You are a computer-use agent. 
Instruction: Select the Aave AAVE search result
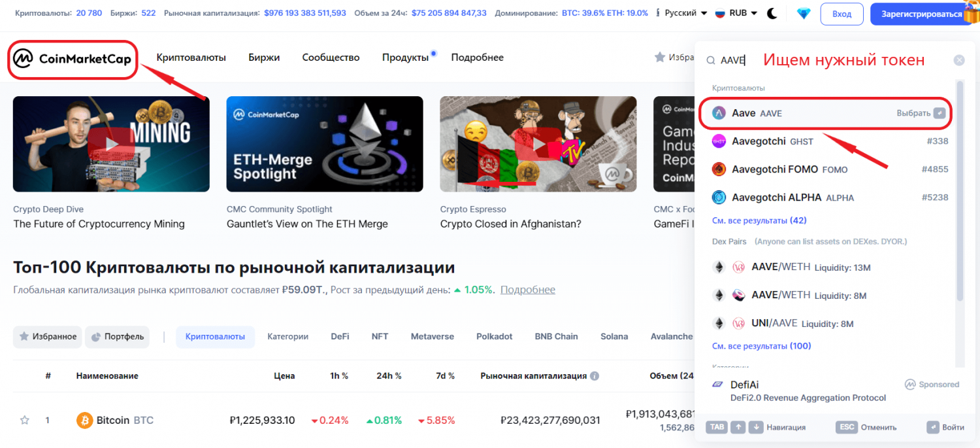825,113
